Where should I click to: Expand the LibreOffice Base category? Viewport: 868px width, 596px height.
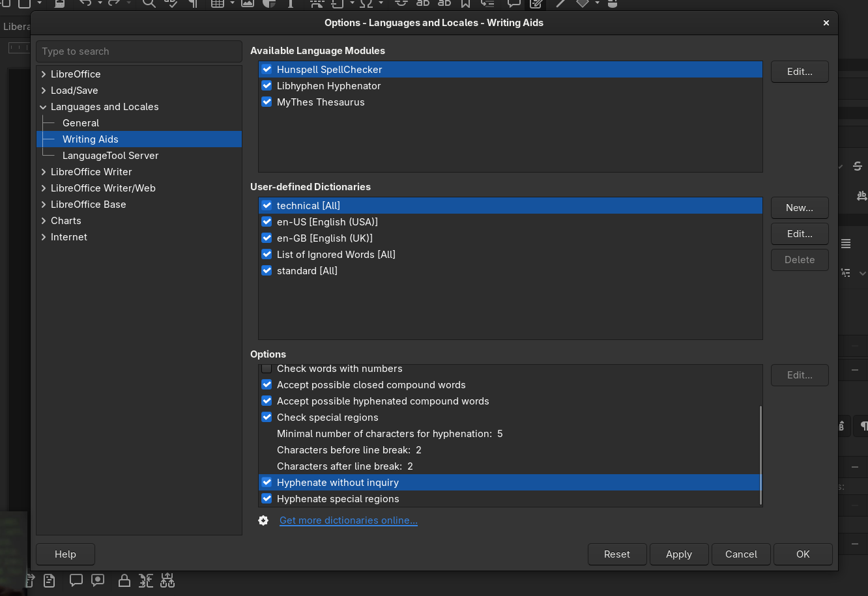pyautogui.click(x=43, y=205)
